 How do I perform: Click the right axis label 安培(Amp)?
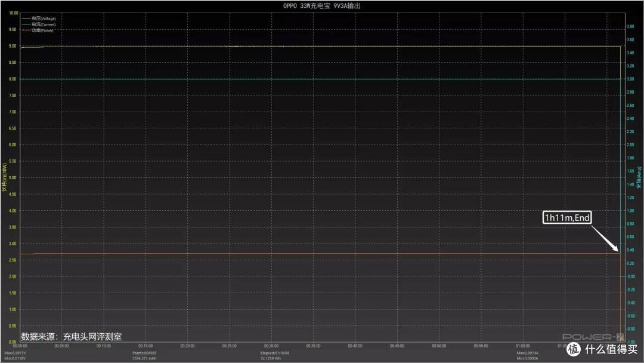coord(639,177)
